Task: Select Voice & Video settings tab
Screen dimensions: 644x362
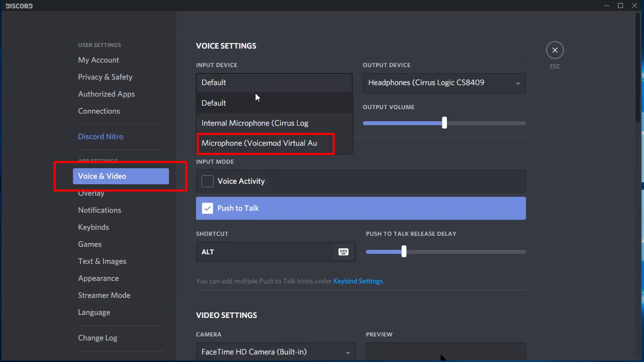Action: click(121, 176)
